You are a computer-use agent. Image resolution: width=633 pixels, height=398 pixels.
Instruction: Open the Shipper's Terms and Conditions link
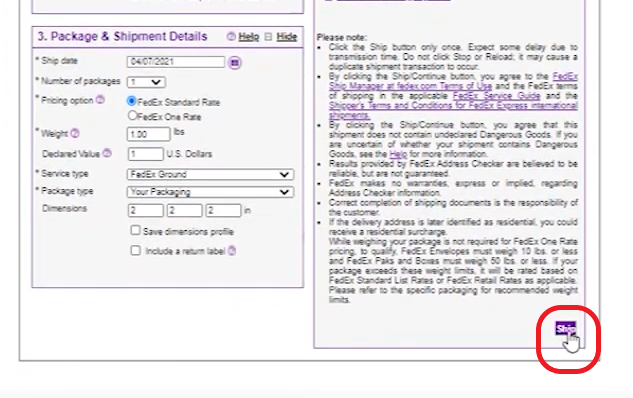(453, 110)
